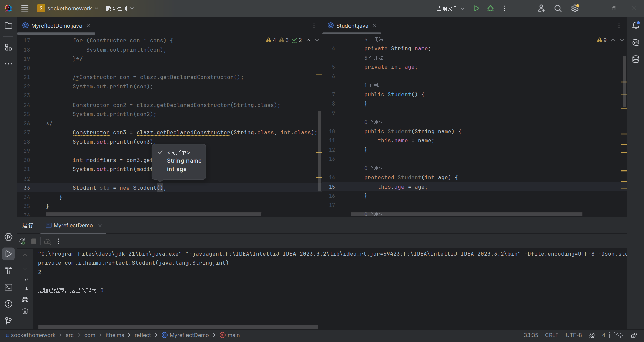Click MyreflectDemo breadcrumb in navigation bar
644x342 pixels.
pos(185,335)
